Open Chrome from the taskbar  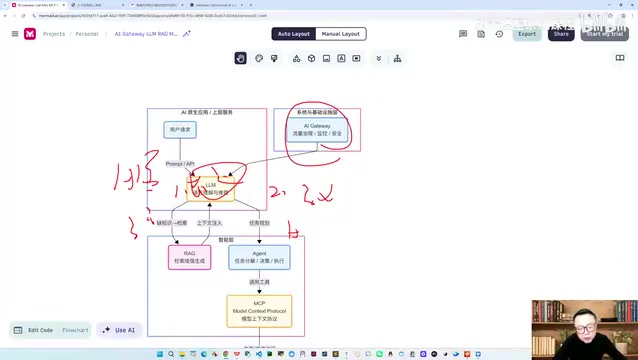click(226, 354)
